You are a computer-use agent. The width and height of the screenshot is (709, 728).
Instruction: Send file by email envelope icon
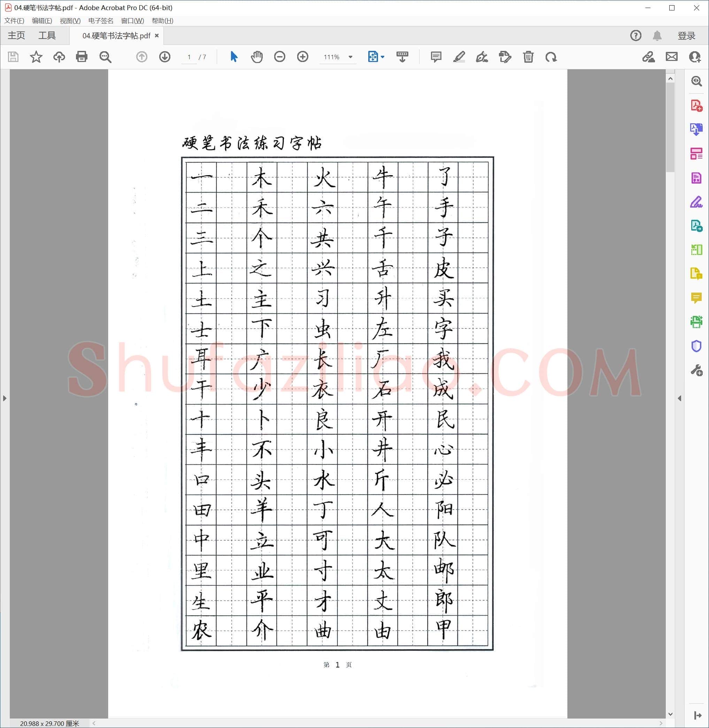tap(672, 57)
